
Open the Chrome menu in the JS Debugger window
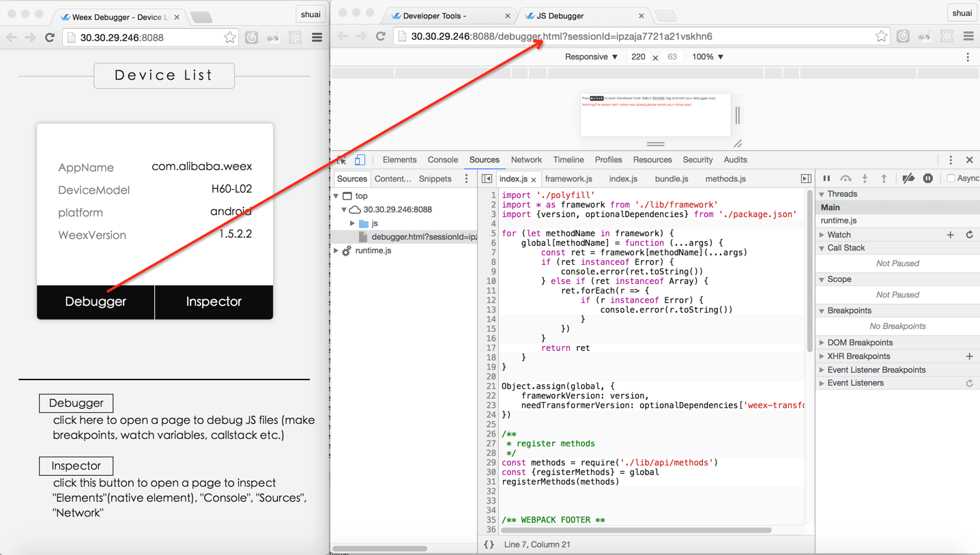click(x=968, y=36)
